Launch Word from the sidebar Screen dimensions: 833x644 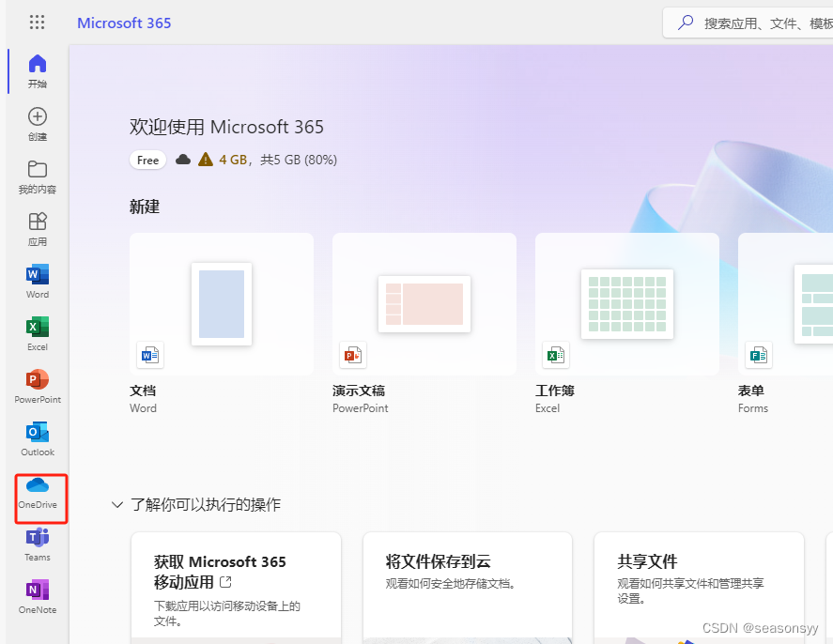pyautogui.click(x=38, y=282)
